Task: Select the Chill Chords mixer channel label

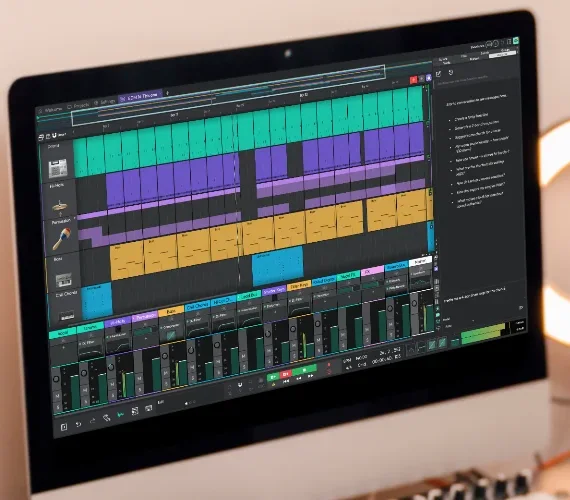Action: [x=197, y=306]
